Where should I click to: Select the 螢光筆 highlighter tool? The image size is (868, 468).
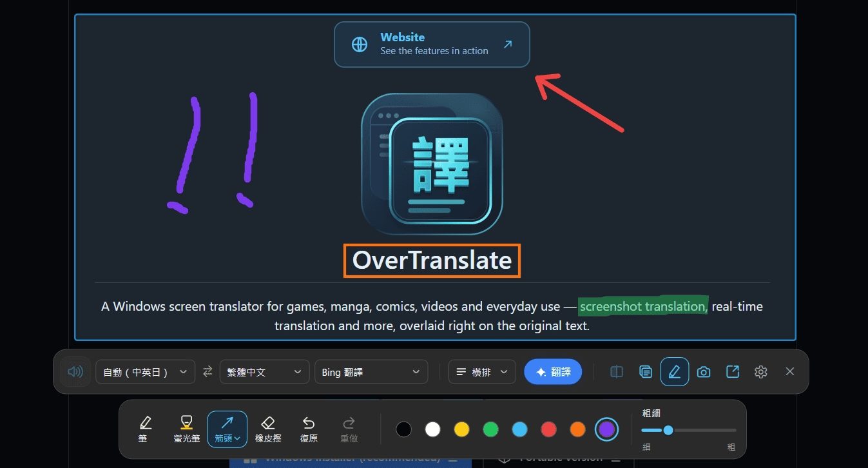[186, 429]
